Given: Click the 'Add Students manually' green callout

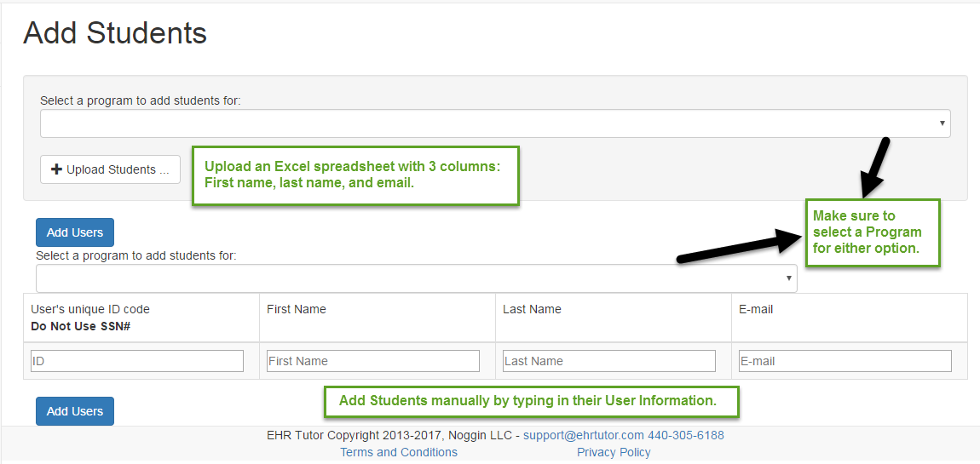Looking at the screenshot, I should 531,402.
